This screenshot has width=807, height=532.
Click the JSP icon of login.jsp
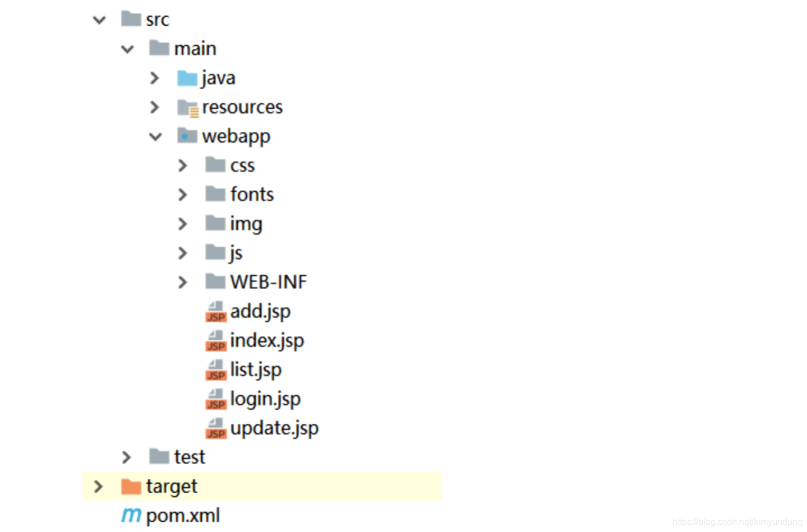coord(216,399)
